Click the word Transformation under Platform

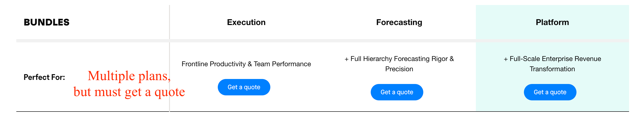pyautogui.click(x=552, y=69)
